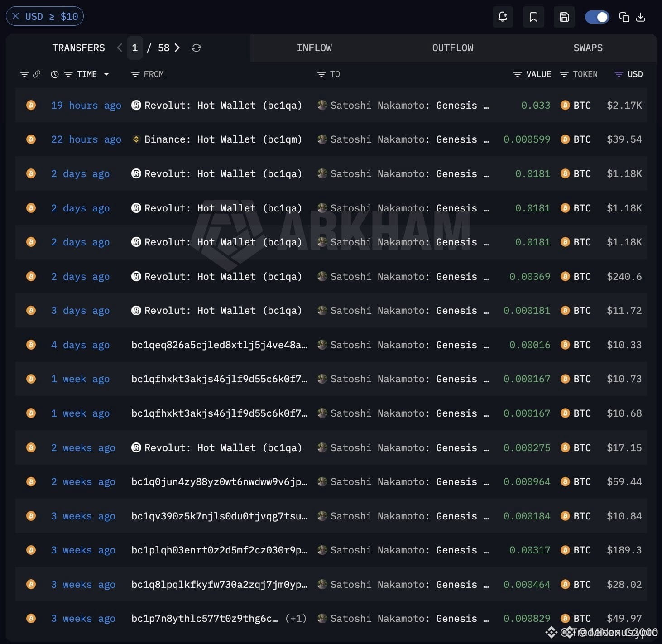Switch to the SWAPS tab
The image size is (662, 644).
click(588, 48)
